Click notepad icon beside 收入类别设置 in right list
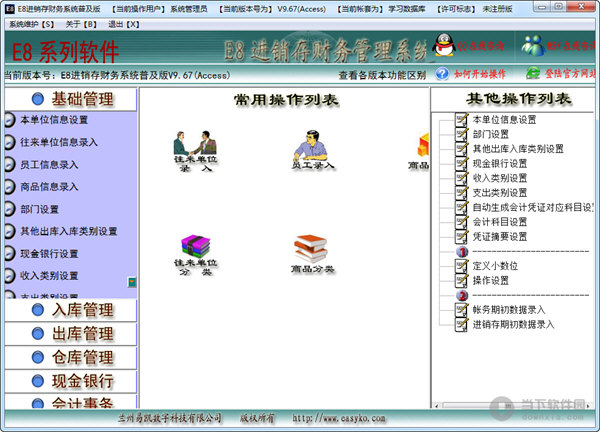 coord(461,178)
